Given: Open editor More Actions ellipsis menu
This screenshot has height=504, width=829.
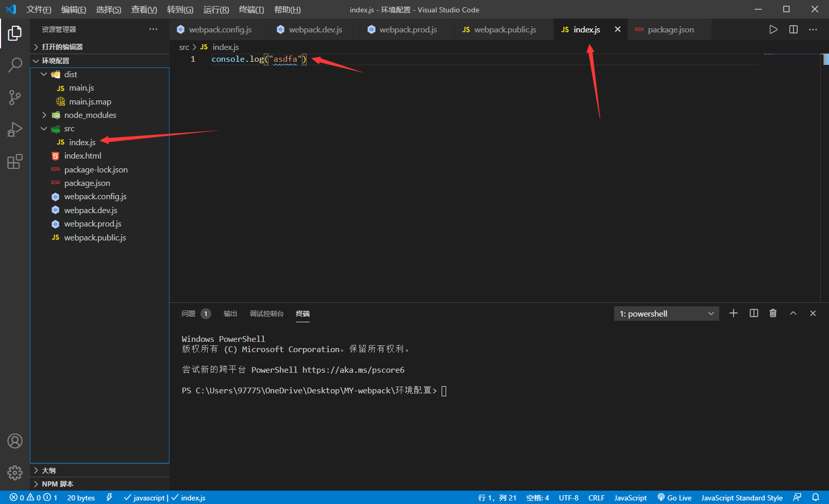Looking at the screenshot, I should pyautogui.click(x=813, y=29).
